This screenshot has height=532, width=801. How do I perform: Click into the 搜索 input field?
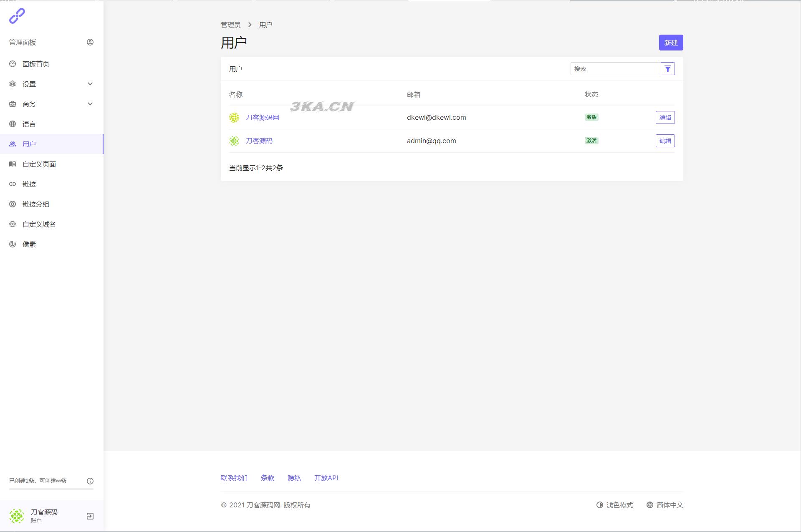(615, 69)
